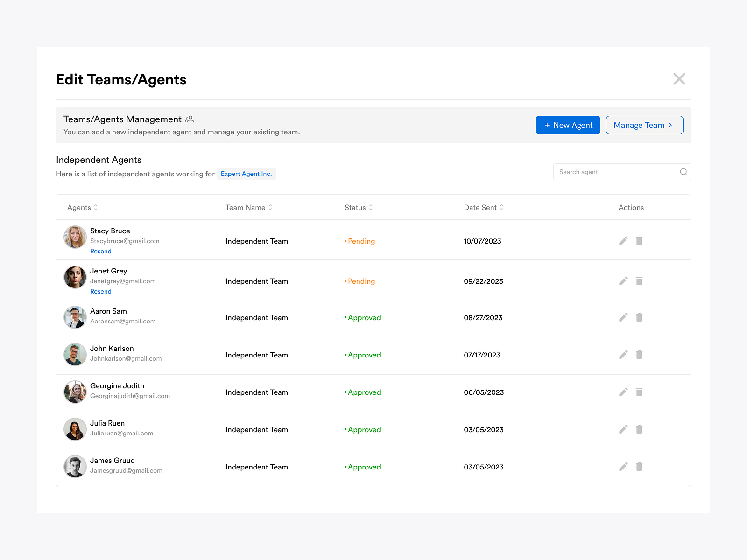The image size is (747, 560).
Task: Delete Stacy Bruce from the list
Action: coord(639,241)
